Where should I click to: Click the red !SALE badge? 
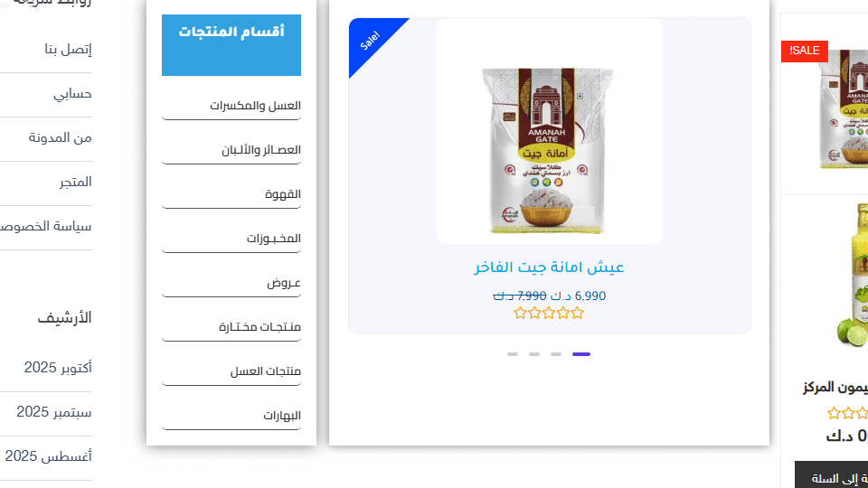coord(805,51)
